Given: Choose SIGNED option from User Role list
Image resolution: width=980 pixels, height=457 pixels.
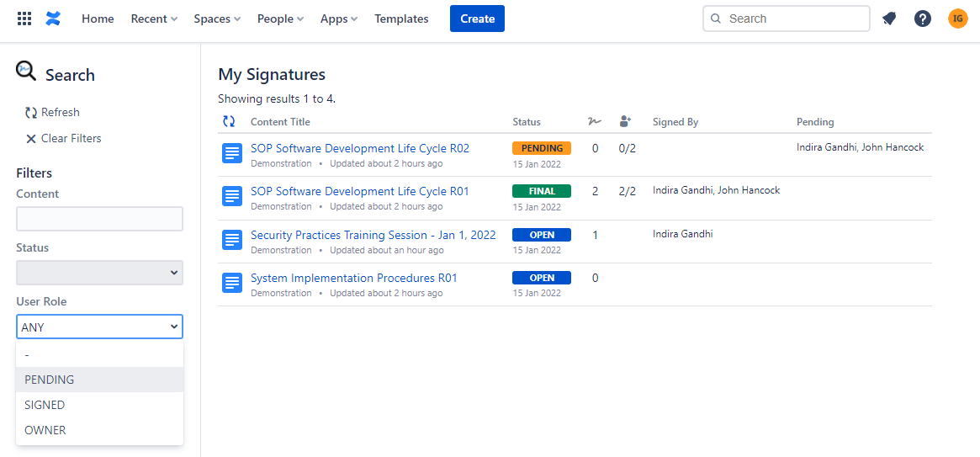Looking at the screenshot, I should [x=45, y=405].
